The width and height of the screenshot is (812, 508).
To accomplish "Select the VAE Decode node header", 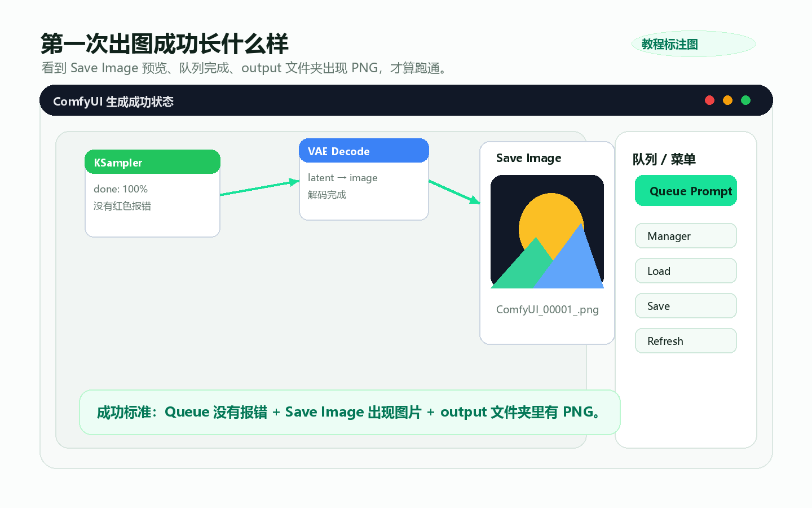I will click(364, 151).
